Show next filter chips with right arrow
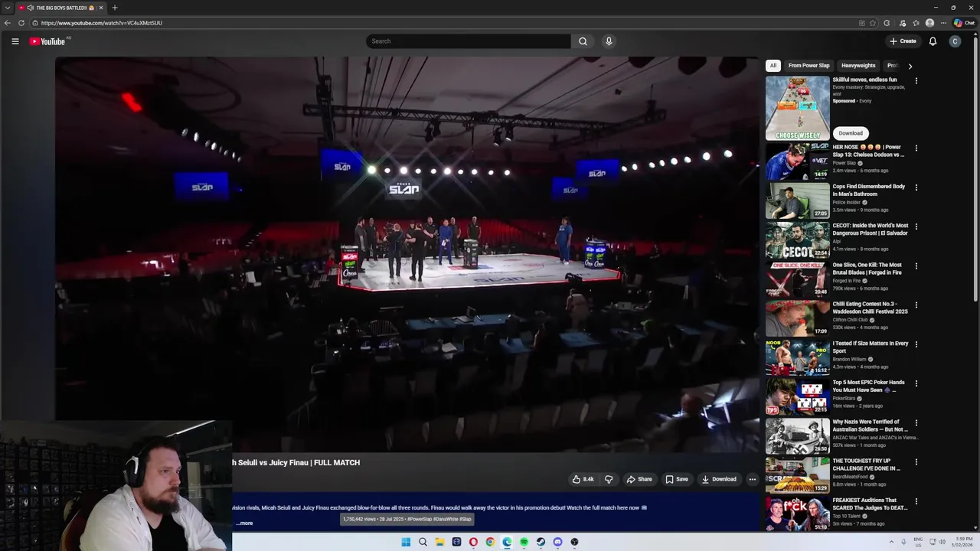980x551 pixels. pyautogui.click(x=910, y=66)
